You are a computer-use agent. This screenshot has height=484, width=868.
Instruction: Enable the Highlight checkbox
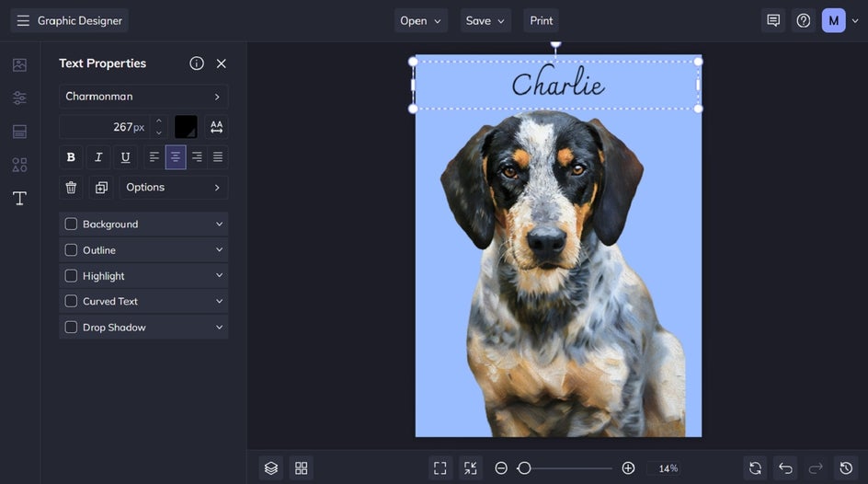71,275
